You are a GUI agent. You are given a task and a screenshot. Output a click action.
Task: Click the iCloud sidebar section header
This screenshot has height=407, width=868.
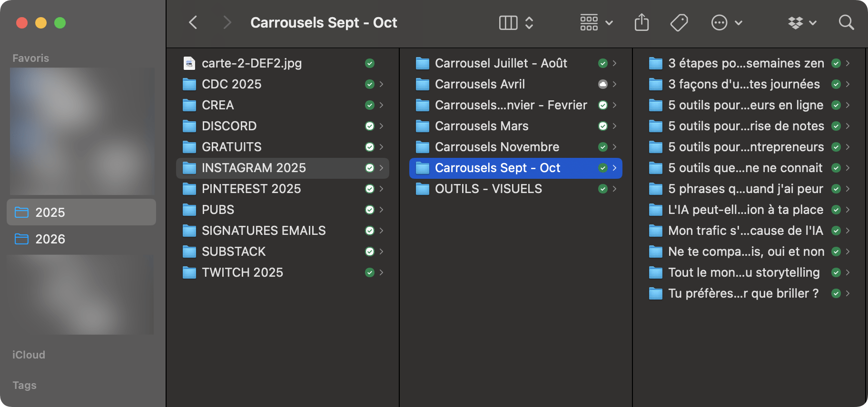point(29,355)
